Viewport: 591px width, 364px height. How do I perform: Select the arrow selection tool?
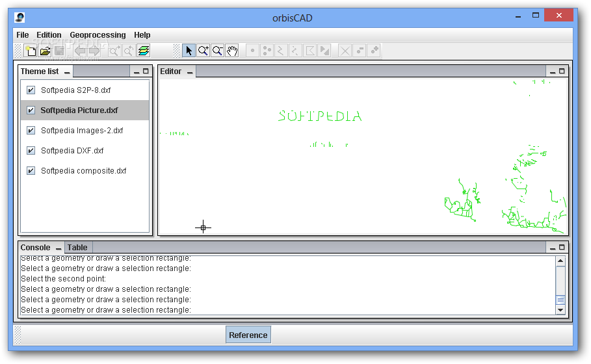click(x=189, y=51)
